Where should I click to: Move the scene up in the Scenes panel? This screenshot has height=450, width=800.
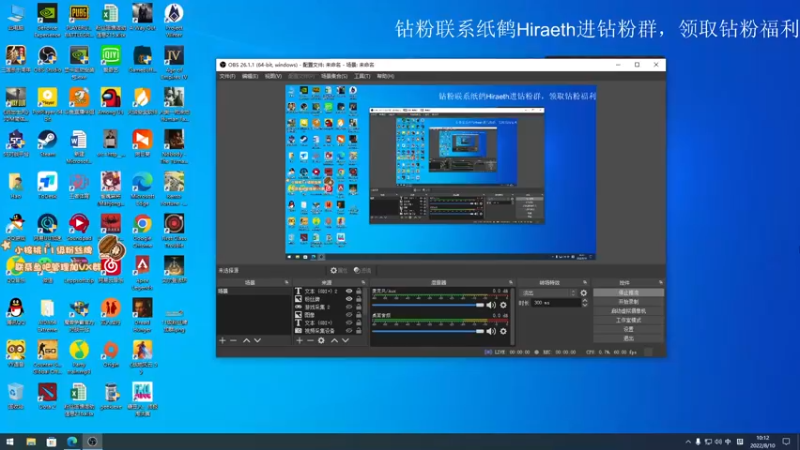246,340
